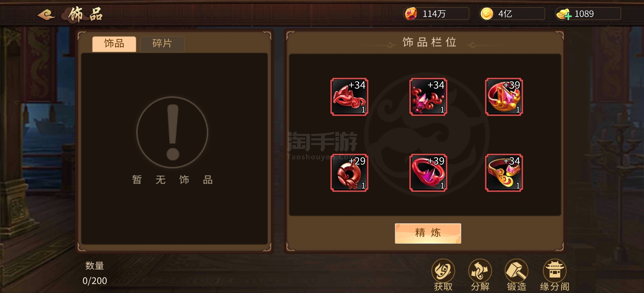Tap the red gem 114万 currency icon
Image resolution: width=644 pixels, height=293 pixels.
(x=411, y=14)
